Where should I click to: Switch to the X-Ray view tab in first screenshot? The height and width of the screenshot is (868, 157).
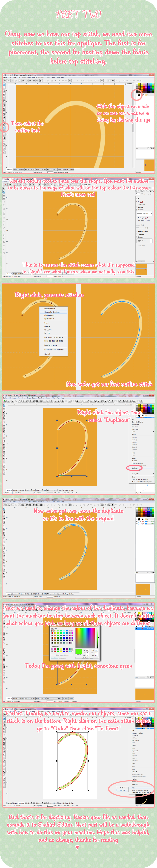(x=72, y=169)
